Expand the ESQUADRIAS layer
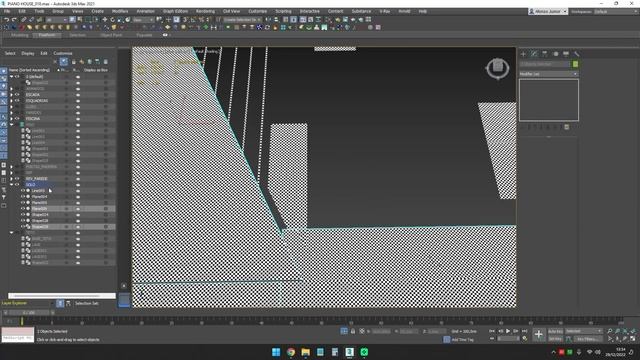This screenshot has width=640, height=360. tap(11, 101)
